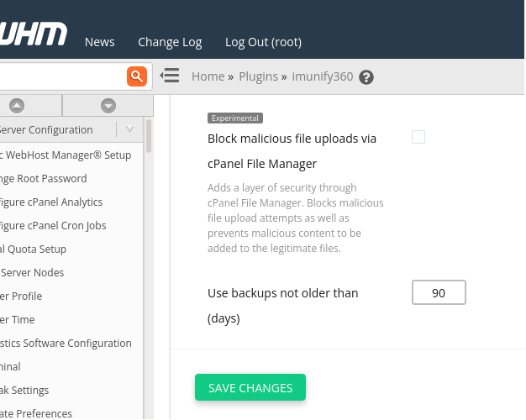Go to Home breadcrumb link
The image size is (526, 420).
click(208, 76)
